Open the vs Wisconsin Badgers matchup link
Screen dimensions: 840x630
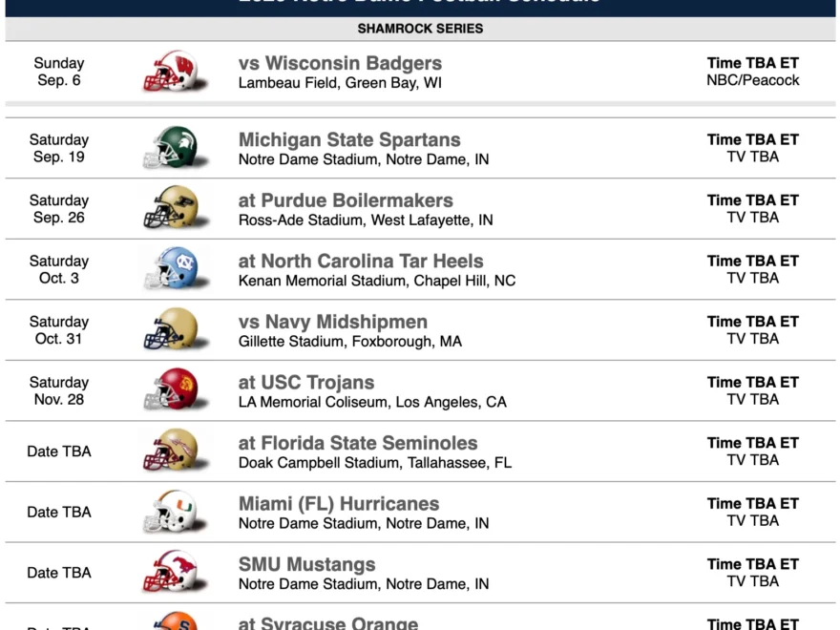pyautogui.click(x=340, y=64)
